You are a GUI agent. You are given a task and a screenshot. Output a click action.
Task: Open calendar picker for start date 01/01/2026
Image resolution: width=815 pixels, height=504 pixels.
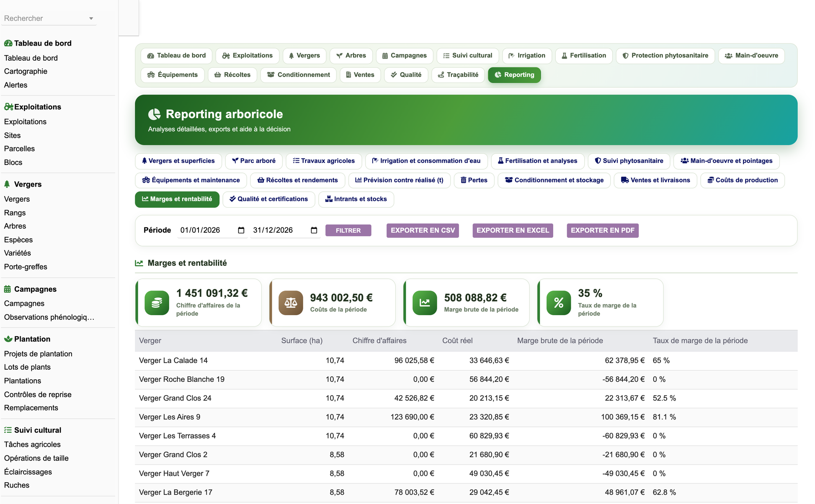pos(241,230)
